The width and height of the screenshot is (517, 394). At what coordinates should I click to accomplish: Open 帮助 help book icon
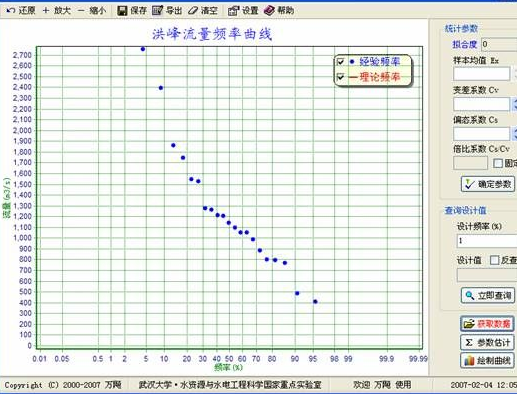point(269,11)
